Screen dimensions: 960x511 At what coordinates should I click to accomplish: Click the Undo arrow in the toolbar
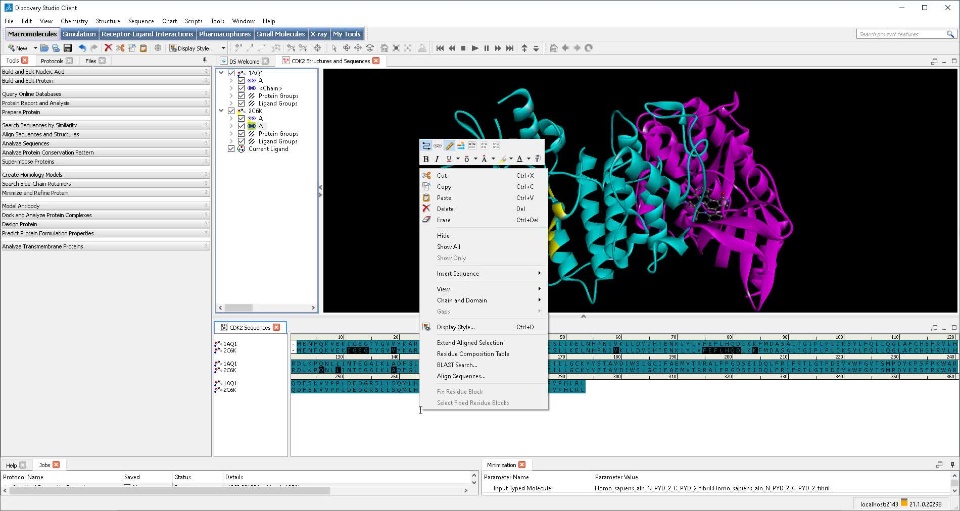[x=82, y=48]
